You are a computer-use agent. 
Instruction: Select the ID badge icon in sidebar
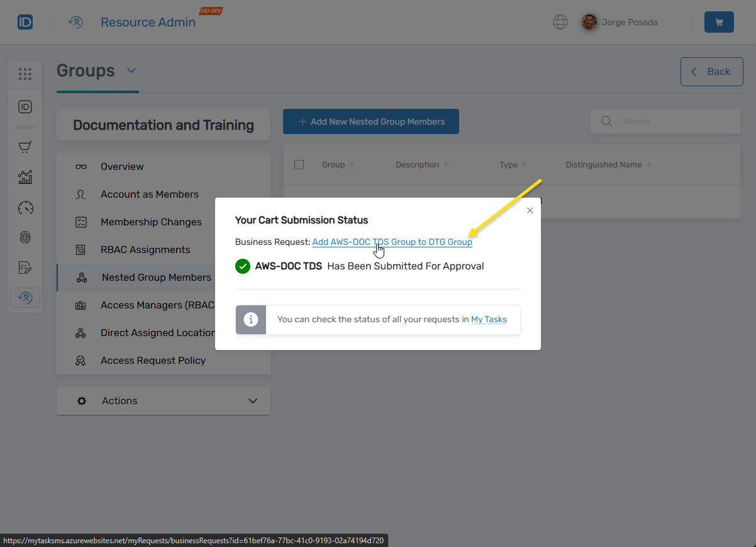[25, 107]
